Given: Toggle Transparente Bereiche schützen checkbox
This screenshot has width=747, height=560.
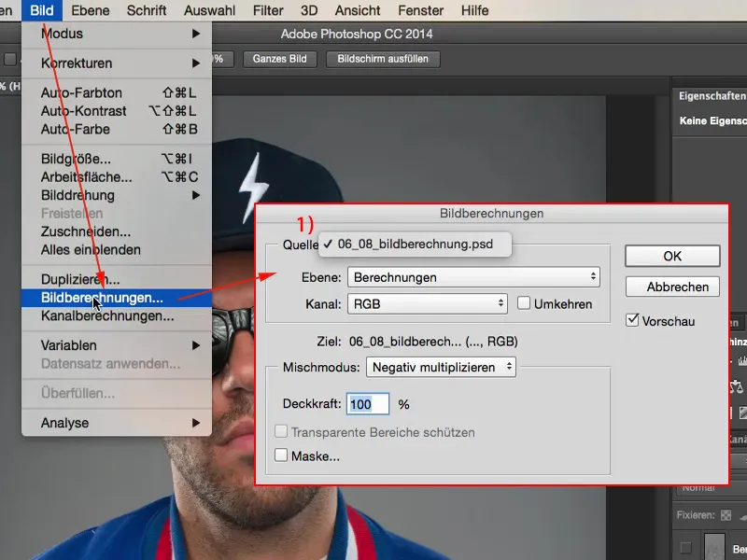Looking at the screenshot, I should (x=281, y=431).
